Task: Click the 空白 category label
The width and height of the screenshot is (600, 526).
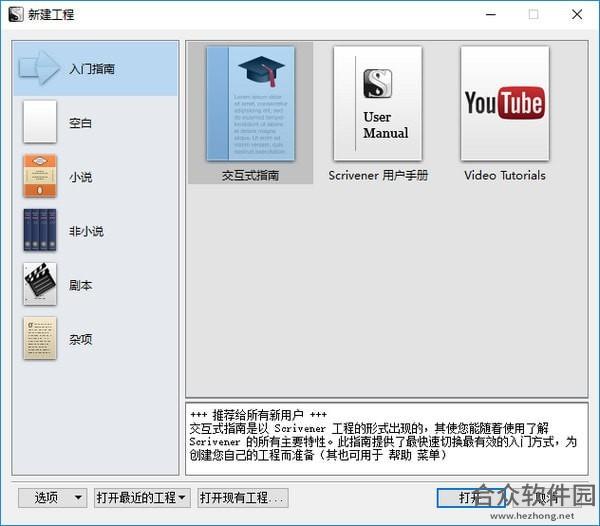Action: [80, 123]
